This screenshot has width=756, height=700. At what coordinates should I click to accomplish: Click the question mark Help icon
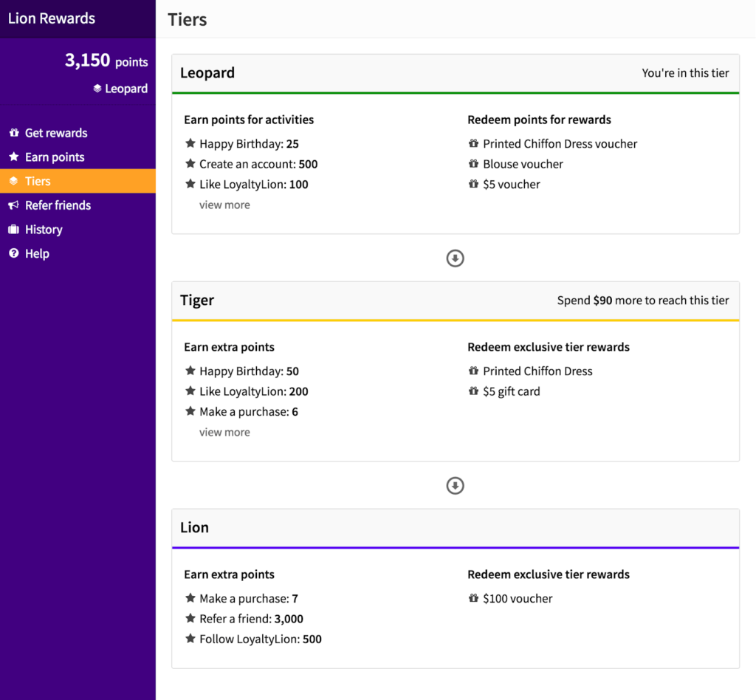click(x=14, y=253)
